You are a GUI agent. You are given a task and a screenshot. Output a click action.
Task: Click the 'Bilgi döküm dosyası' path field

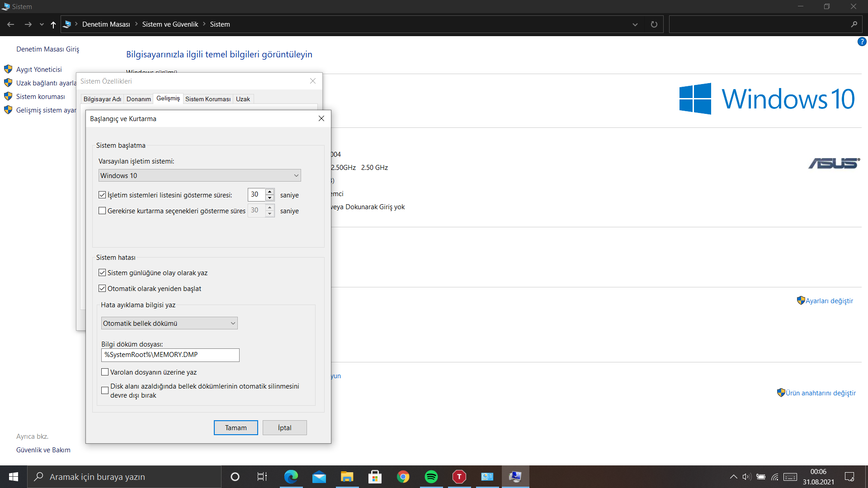[170, 355]
